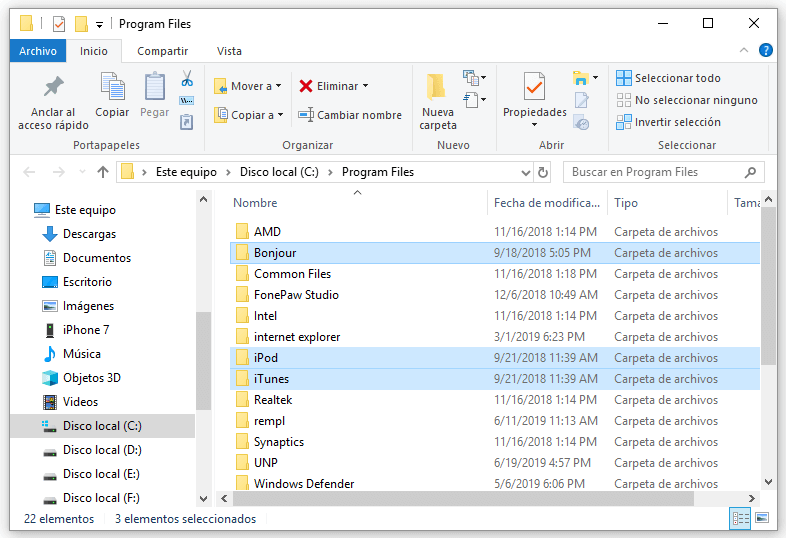Open the Propiedades dropdown arrow

534,124
